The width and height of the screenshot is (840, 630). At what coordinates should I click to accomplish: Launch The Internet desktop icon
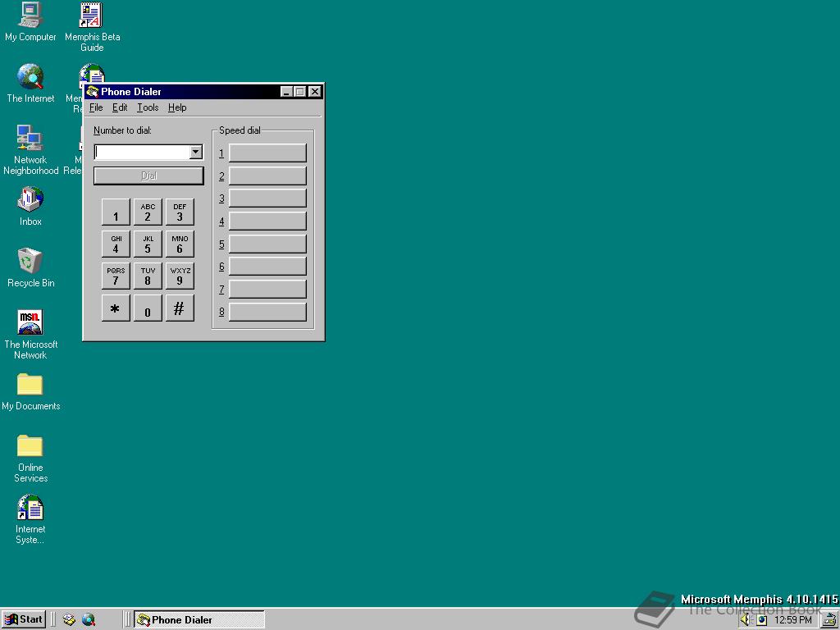[x=30, y=83]
